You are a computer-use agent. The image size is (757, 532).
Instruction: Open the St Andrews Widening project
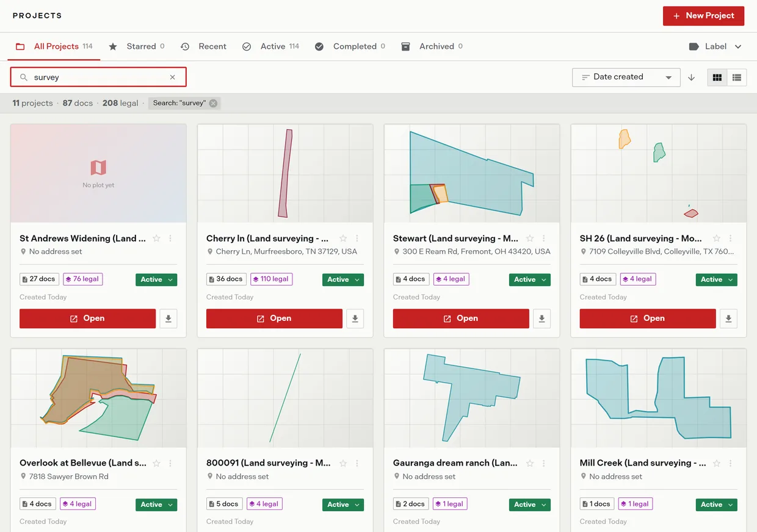point(87,318)
